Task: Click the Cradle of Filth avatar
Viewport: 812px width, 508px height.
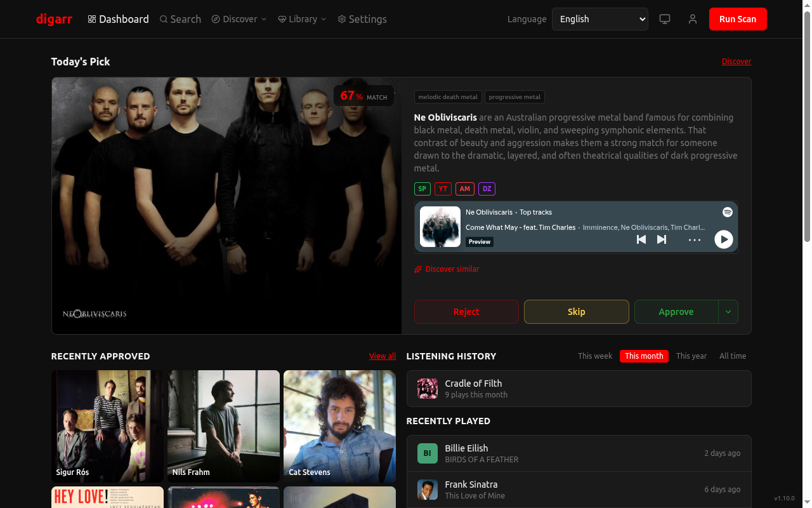Action: [x=428, y=389]
